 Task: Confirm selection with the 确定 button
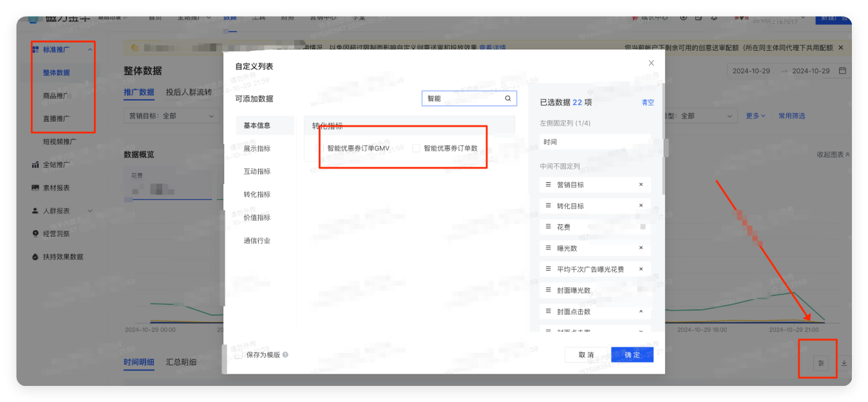click(632, 354)
